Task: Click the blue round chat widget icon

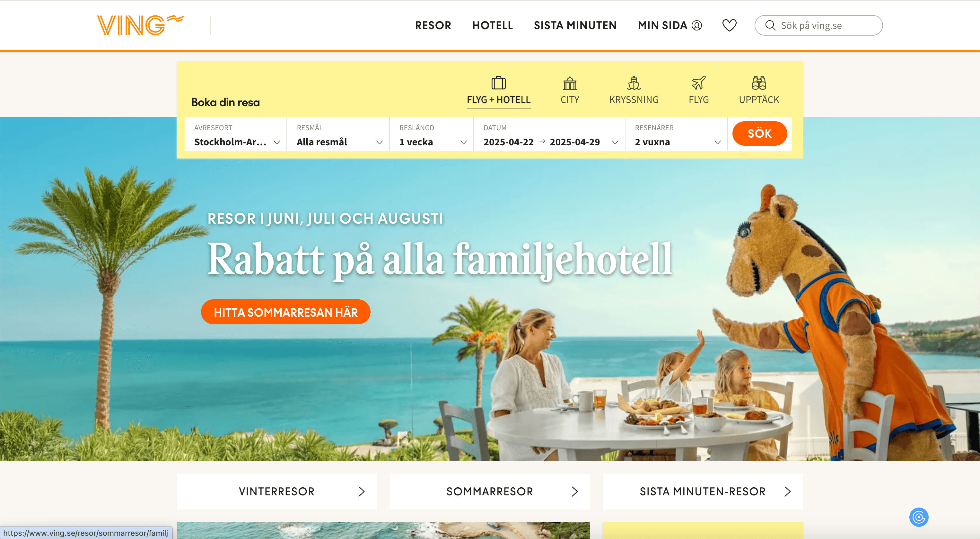Action: coord(919,517)
